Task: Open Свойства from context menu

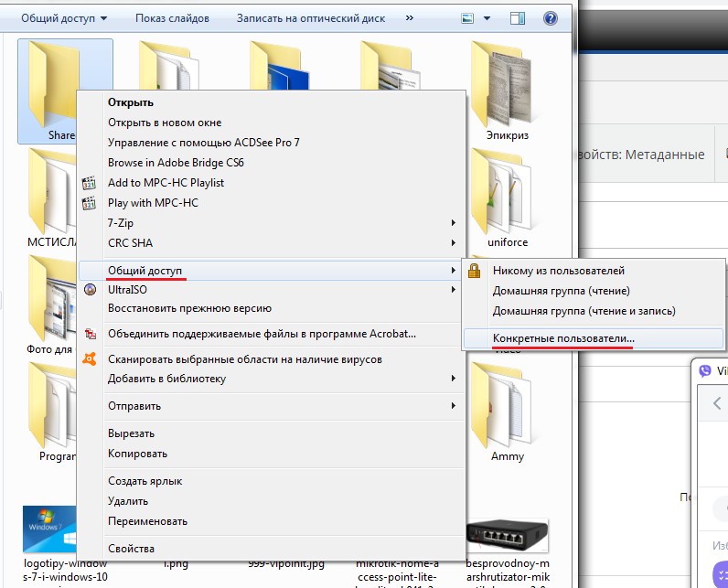Action: [x=271, y=549]
